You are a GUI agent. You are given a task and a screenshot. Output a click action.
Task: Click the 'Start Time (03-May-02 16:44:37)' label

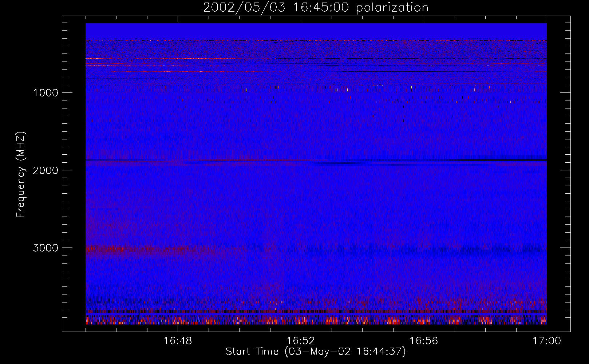tap(316, 352)
